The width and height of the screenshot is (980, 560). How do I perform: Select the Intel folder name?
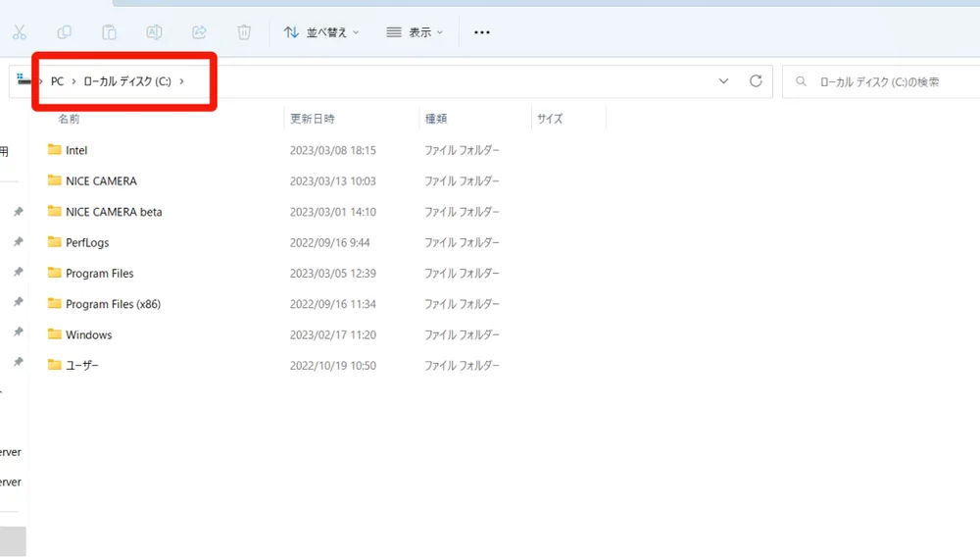click(76, 150)
